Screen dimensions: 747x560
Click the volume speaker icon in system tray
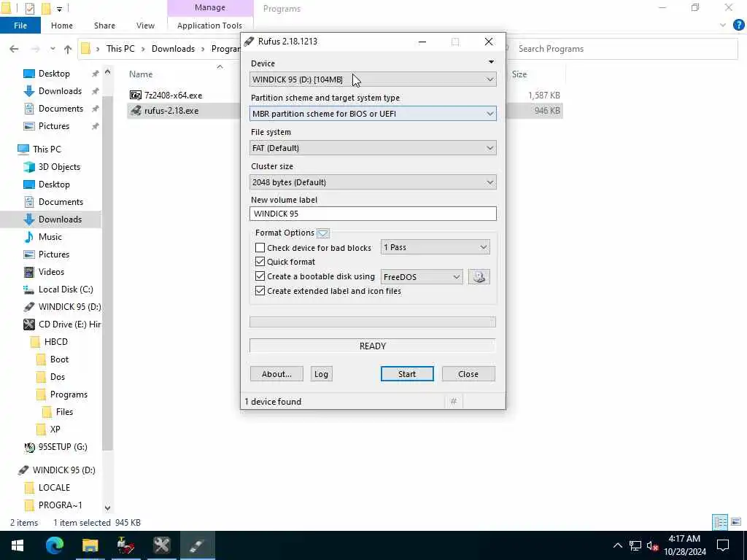click(652, 545)
